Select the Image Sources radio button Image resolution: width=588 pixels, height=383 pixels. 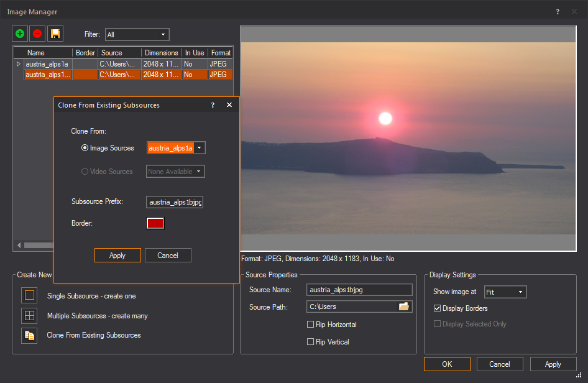click(85, 148)
